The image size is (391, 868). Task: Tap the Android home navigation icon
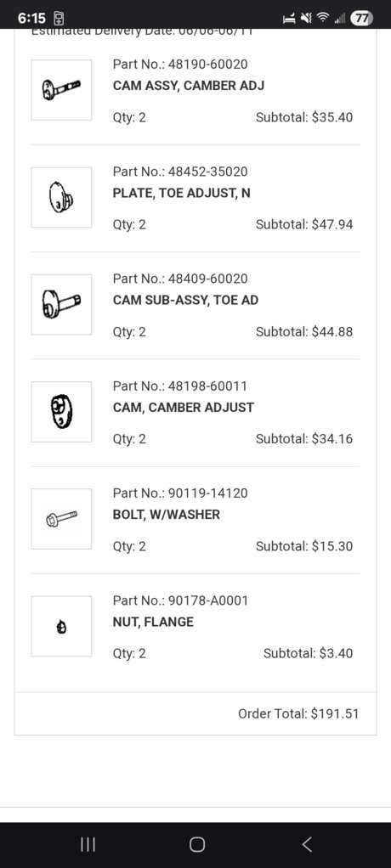(196, 844)
